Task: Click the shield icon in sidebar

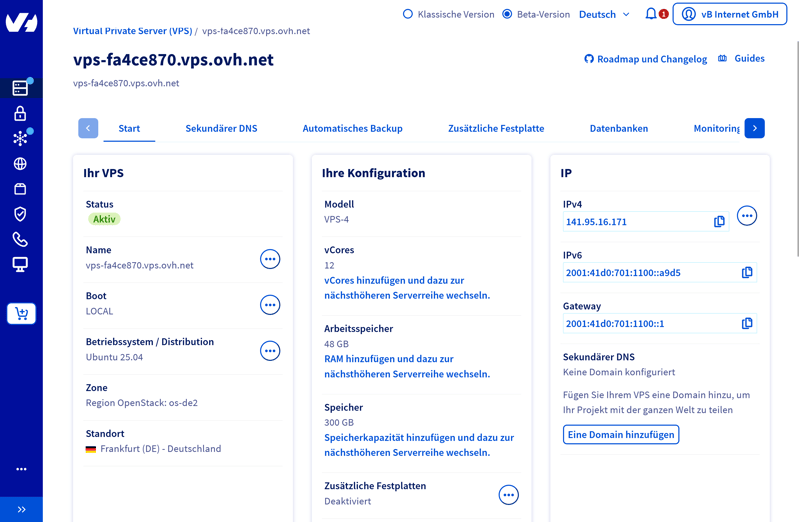Action: [x=20, y=214]
